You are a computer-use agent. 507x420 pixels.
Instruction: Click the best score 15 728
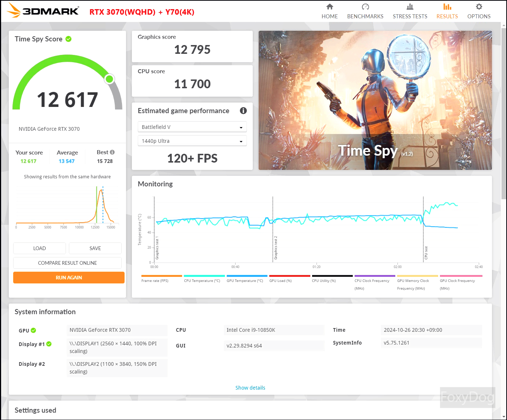(x=105, y=161)
